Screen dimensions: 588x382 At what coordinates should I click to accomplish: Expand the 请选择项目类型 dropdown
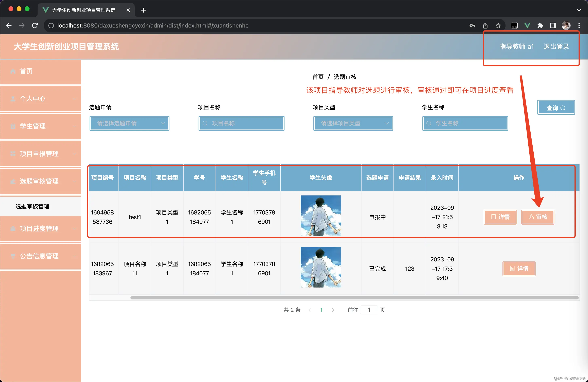353,123
